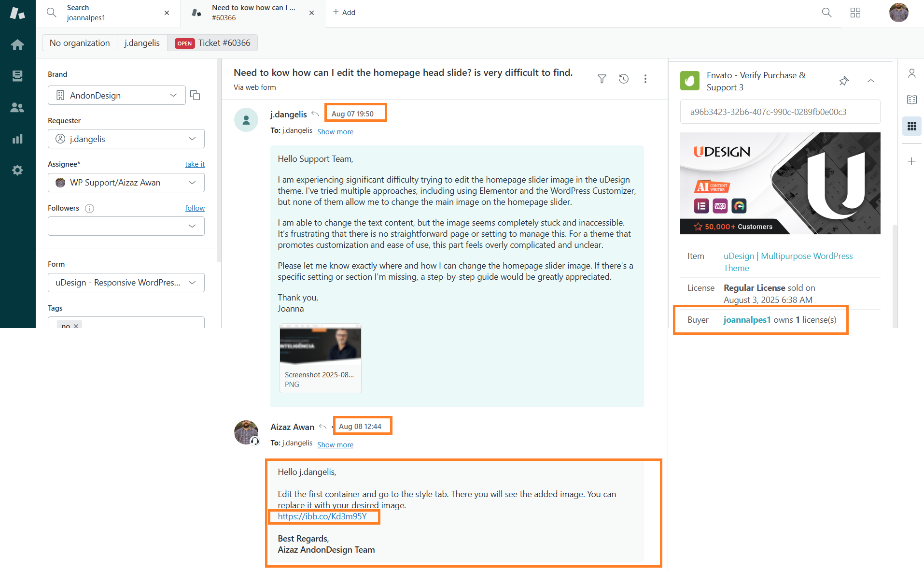Select the Ticket #60366 breadcrumb

[212, 43]
